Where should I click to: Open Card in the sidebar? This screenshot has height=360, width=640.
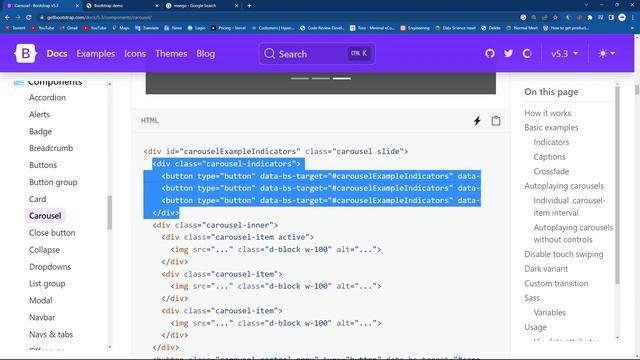tap(38, 199)
